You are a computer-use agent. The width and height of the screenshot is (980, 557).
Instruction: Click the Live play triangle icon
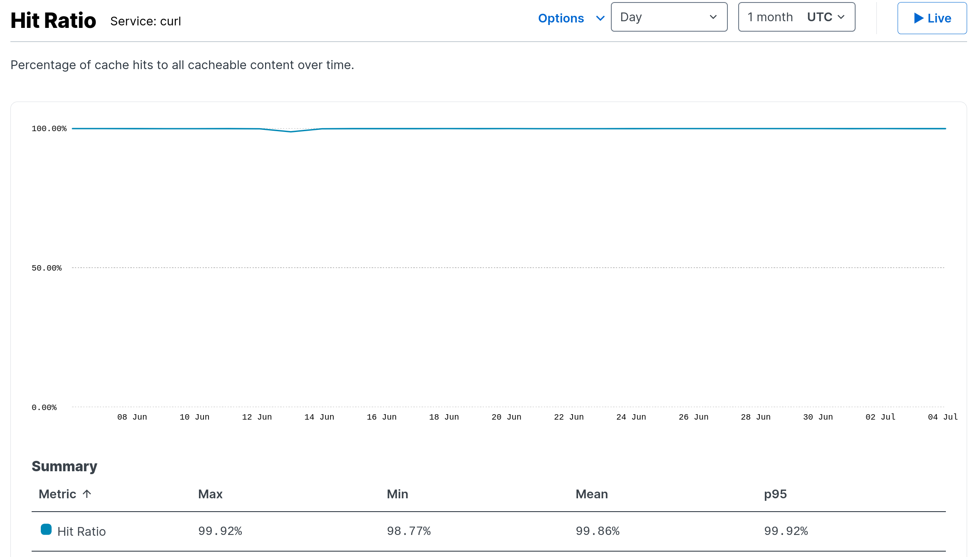click(x=918, y=18)
